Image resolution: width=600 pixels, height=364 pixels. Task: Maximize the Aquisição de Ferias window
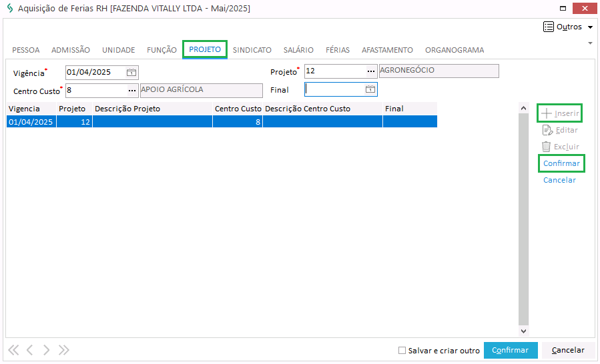[x=563, y=8]
